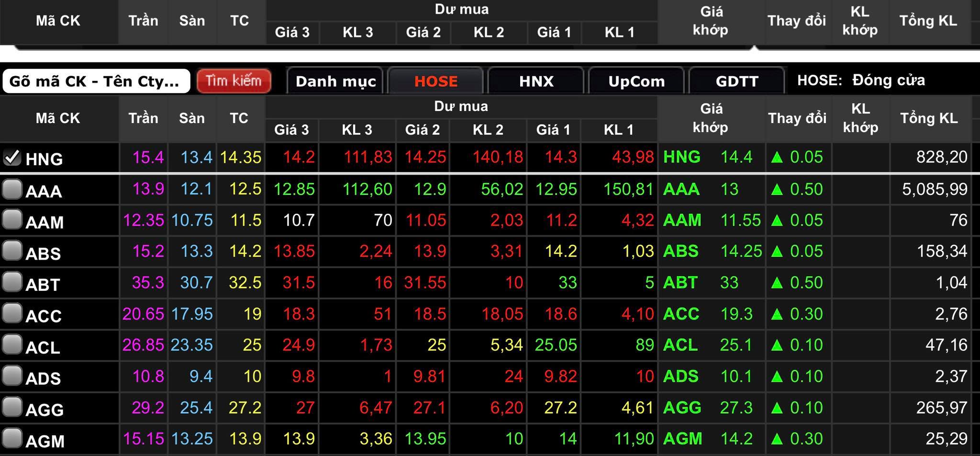The image size is (980, 456).
Task: Select the green HNG code in match column
Action: tap(681, 157)
